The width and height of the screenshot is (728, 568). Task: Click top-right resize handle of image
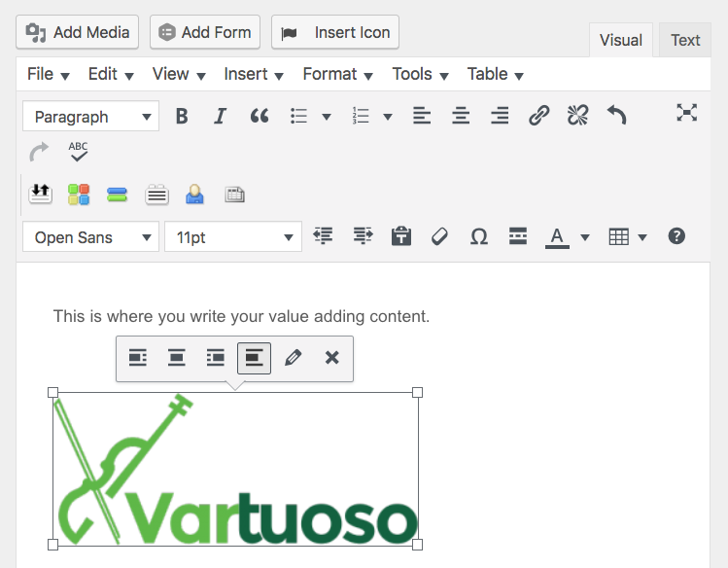pos(417,392)
